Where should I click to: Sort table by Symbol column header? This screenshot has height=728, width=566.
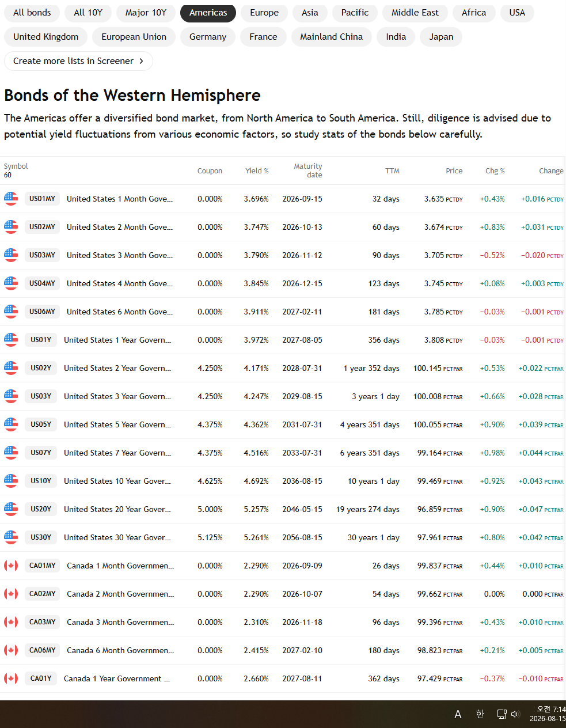[16, 166]
